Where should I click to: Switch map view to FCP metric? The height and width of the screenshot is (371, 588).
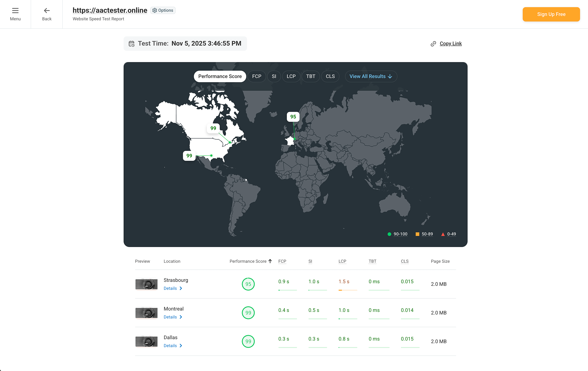(x=257, y=76)
